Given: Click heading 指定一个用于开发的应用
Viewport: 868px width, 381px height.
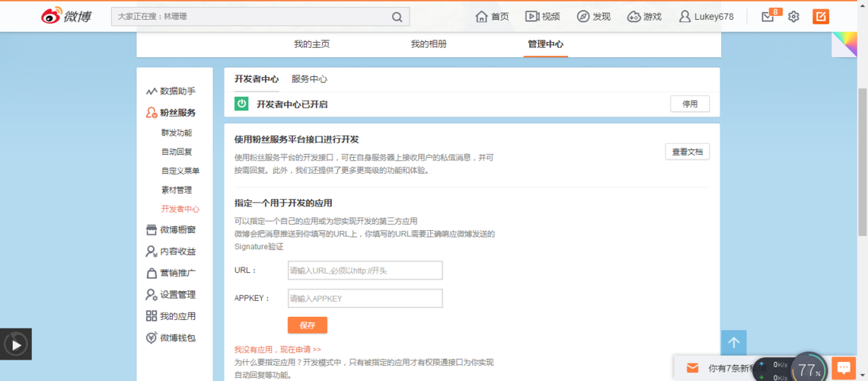Looking at the screenshot, I should click(x=283, y=203).
